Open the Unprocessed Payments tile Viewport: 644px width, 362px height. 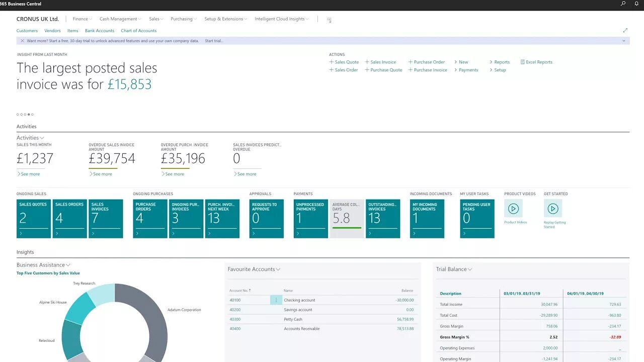(311, 219)
